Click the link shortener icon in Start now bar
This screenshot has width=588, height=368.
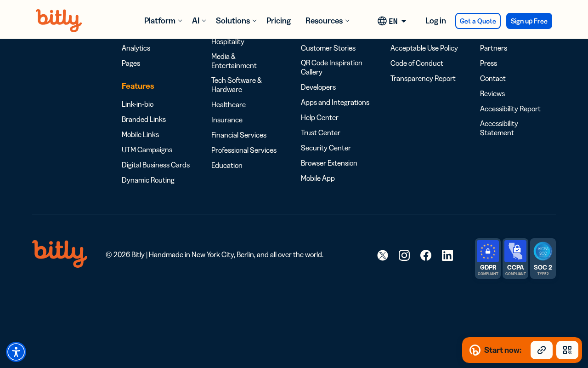click(542, 350)
